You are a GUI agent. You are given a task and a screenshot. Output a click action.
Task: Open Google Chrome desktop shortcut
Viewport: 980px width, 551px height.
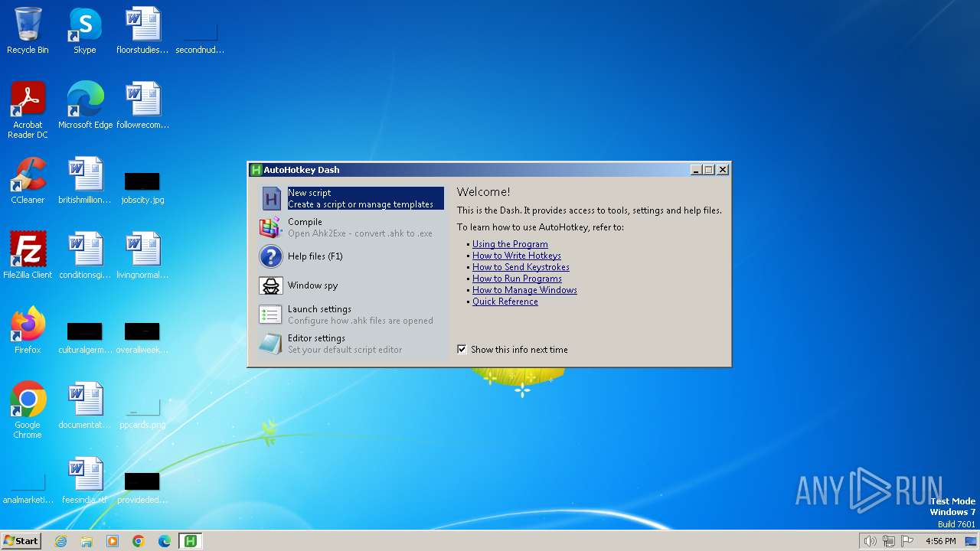pyautogui.click(x=28, y=399)
